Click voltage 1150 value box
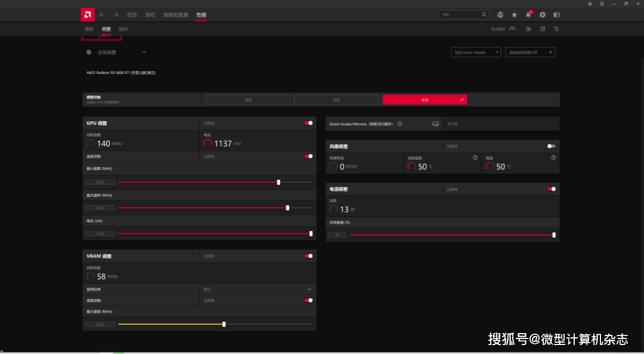Viewport: 644px width, 354px height. pos(100,233)
